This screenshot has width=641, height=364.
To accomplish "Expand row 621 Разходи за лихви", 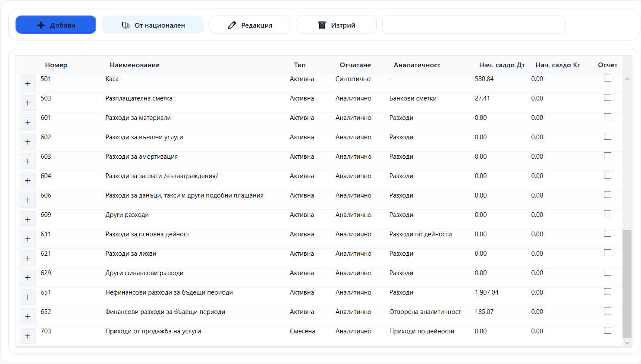I will coord(28,258).
